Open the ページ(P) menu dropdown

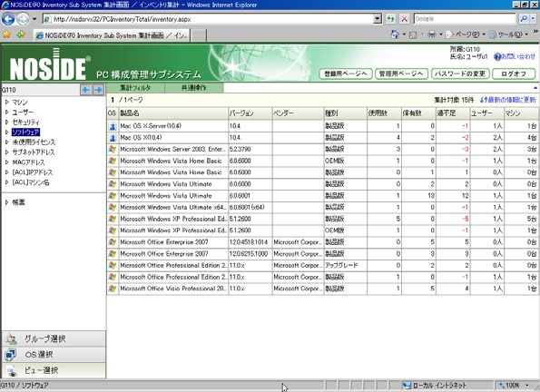[484, 34]
